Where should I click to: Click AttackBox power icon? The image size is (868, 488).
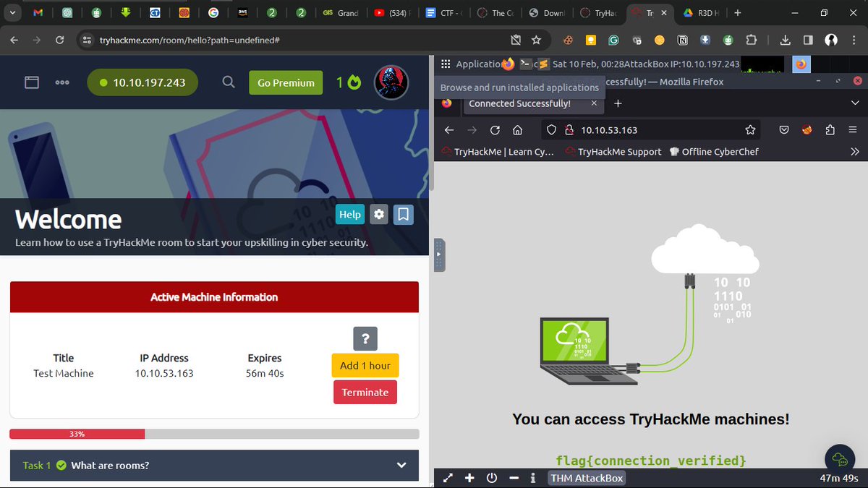pyautogui.click(x=492, y=478)
